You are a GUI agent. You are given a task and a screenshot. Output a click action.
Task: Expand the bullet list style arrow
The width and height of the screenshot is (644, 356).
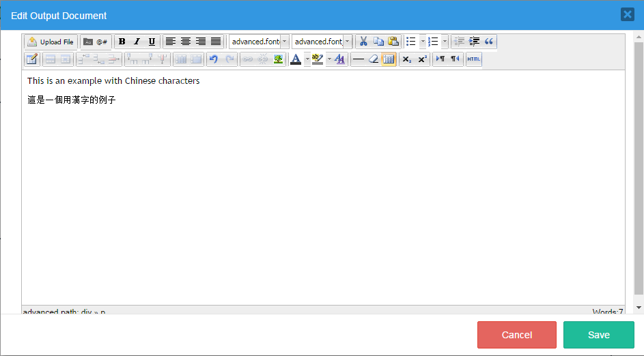pos(423,42)
